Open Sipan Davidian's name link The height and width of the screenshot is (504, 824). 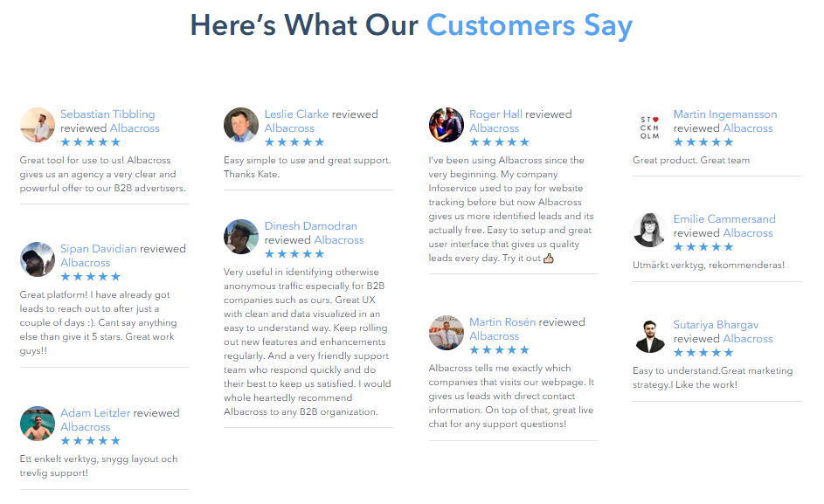coord(98,249)
